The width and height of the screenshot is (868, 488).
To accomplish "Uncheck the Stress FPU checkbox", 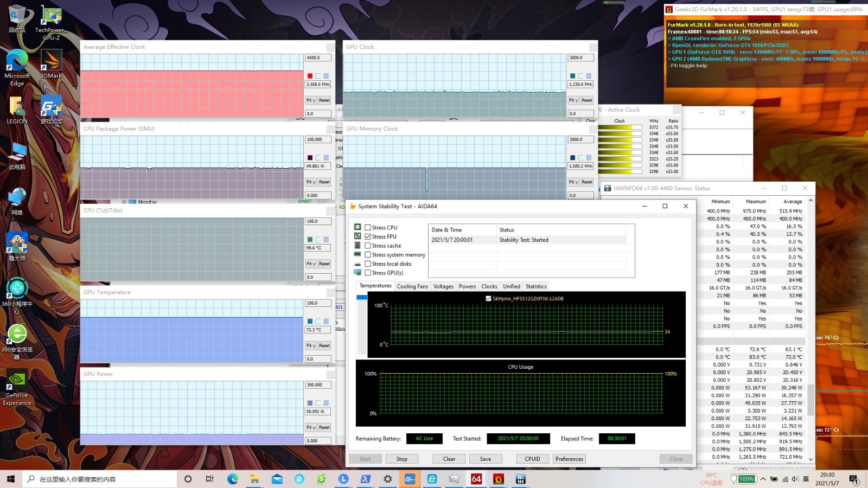I will pyautogui.click(x=368, y=236).
